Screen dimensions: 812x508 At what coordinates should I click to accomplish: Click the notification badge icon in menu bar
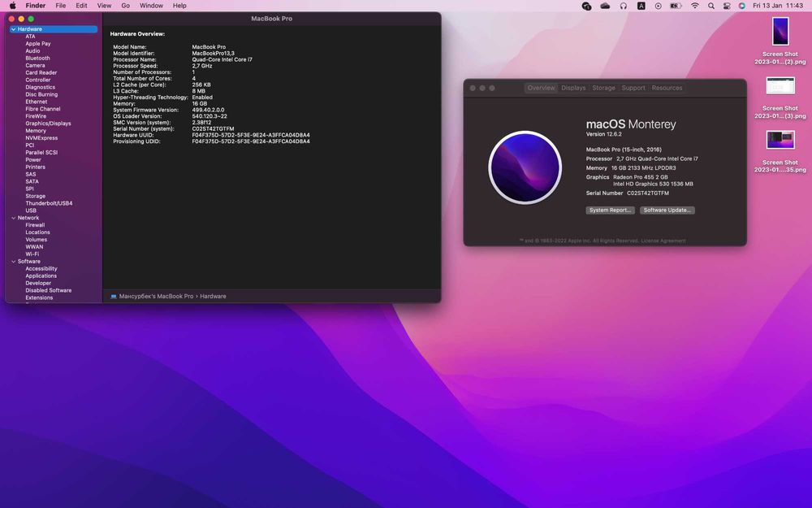tap(586, 6)
